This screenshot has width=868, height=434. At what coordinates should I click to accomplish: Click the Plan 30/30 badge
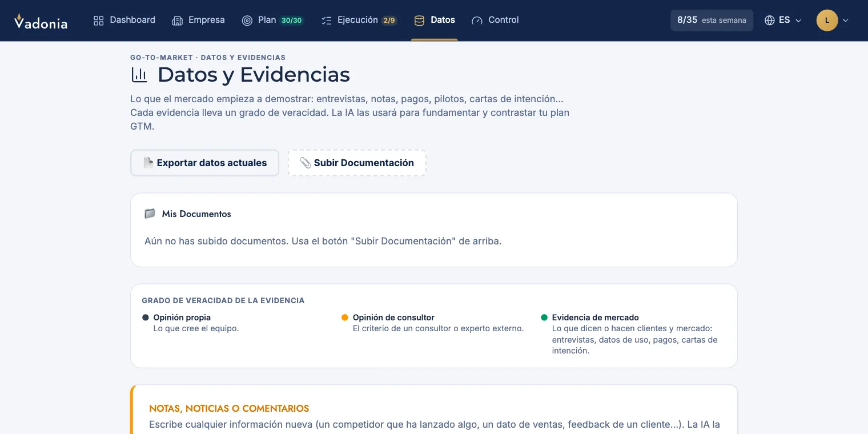[x=292, y=21]
